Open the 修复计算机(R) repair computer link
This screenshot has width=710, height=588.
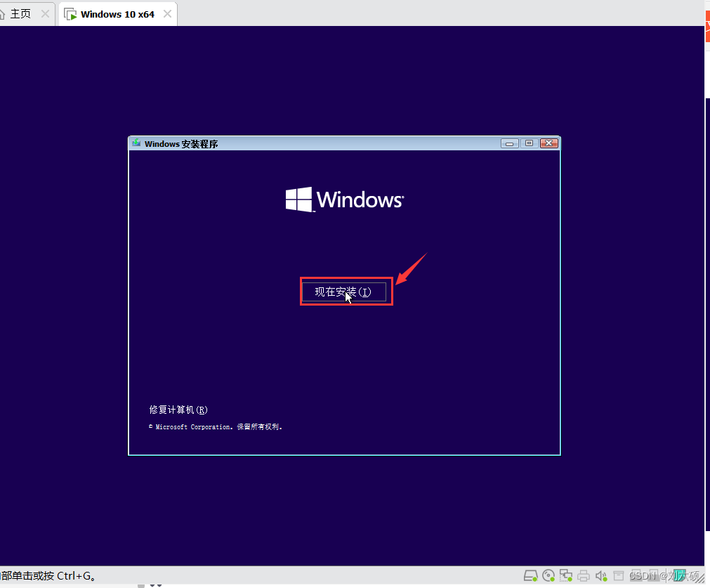pos(178,410)
